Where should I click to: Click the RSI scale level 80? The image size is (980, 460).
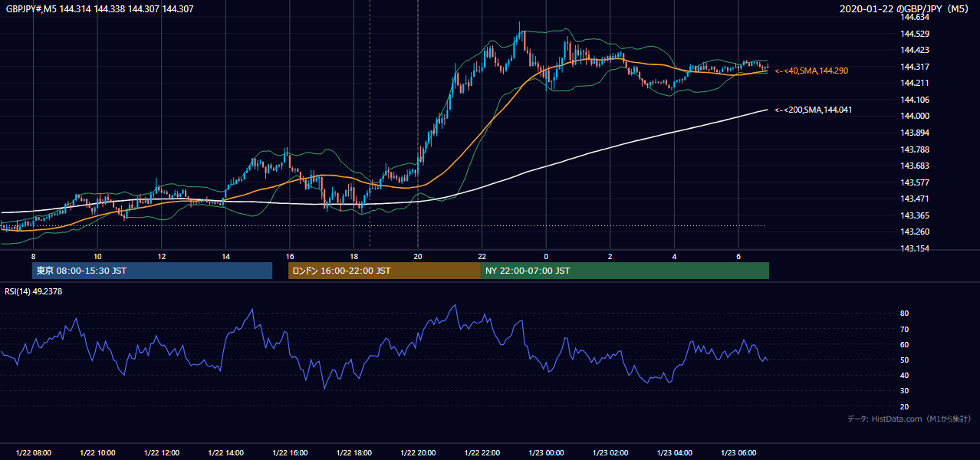pos(904,314)
